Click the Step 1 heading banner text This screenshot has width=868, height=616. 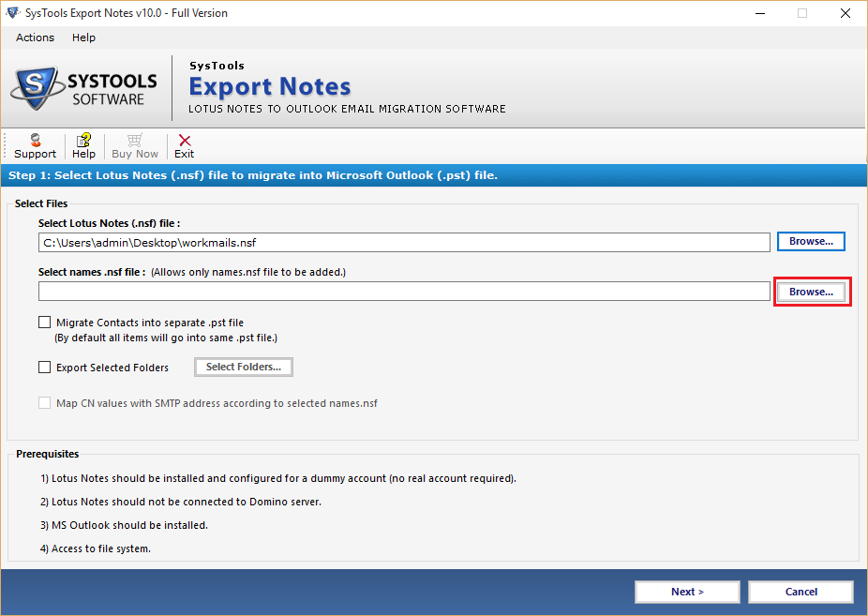pos(253,175)
